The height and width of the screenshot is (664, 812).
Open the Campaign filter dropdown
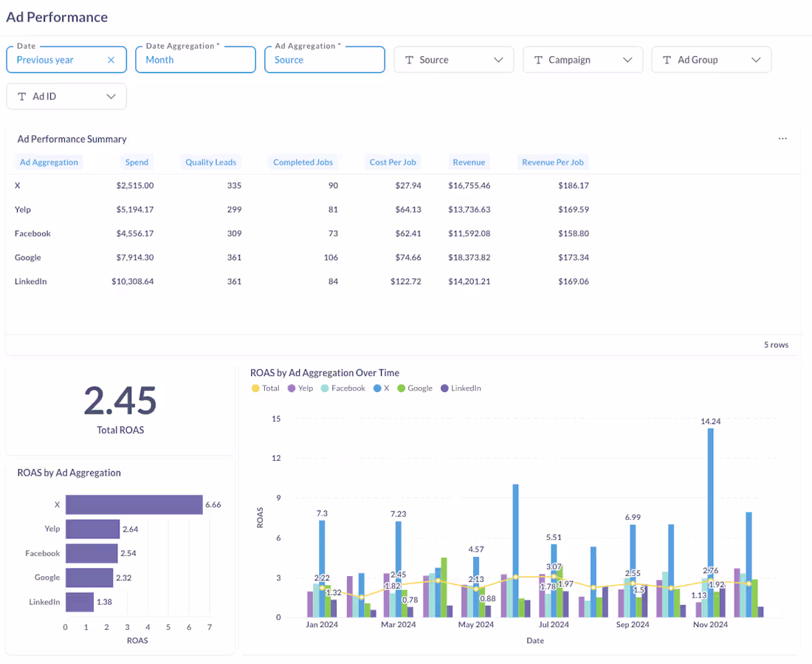(x=627, y=60)
